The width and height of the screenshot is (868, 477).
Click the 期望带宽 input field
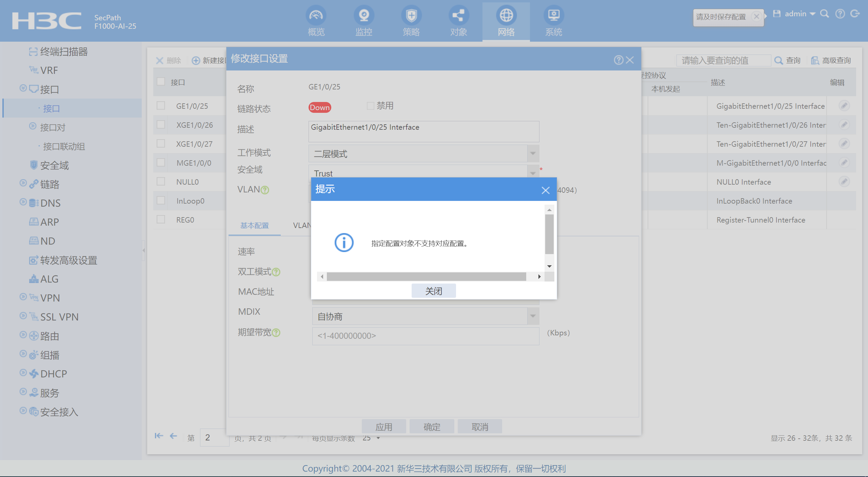tap(425, 336)
